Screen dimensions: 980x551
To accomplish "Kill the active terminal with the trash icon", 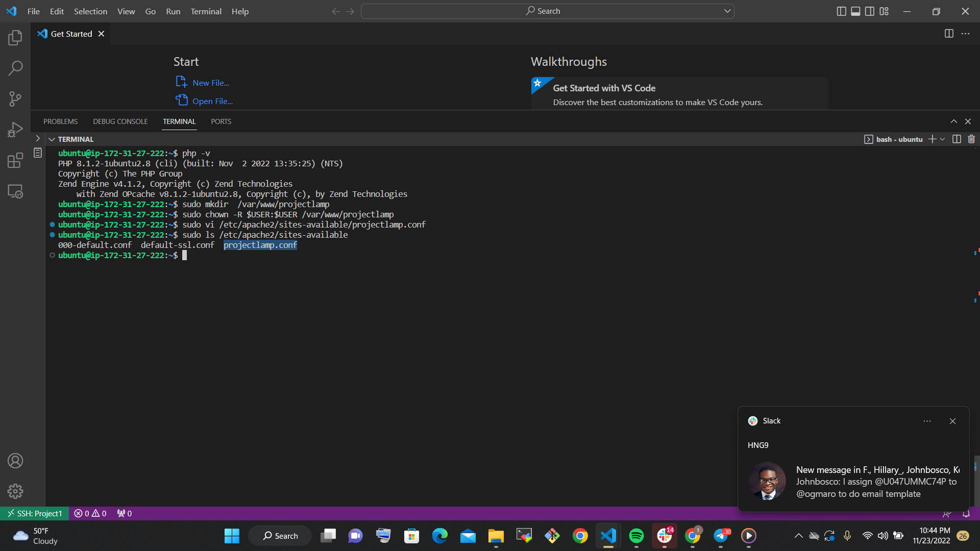I will point(971,139).
